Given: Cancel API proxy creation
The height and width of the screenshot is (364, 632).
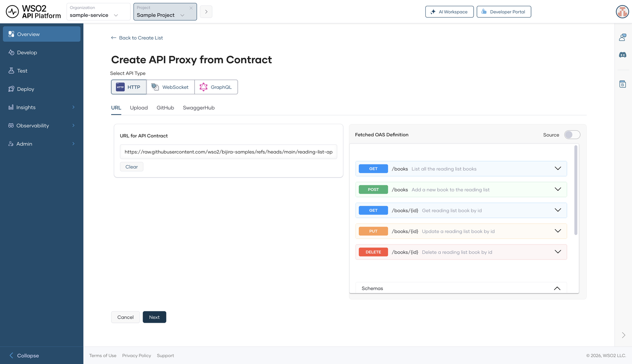Looking at the screenshot, I should pyautogui.click(x=125, y=317).
